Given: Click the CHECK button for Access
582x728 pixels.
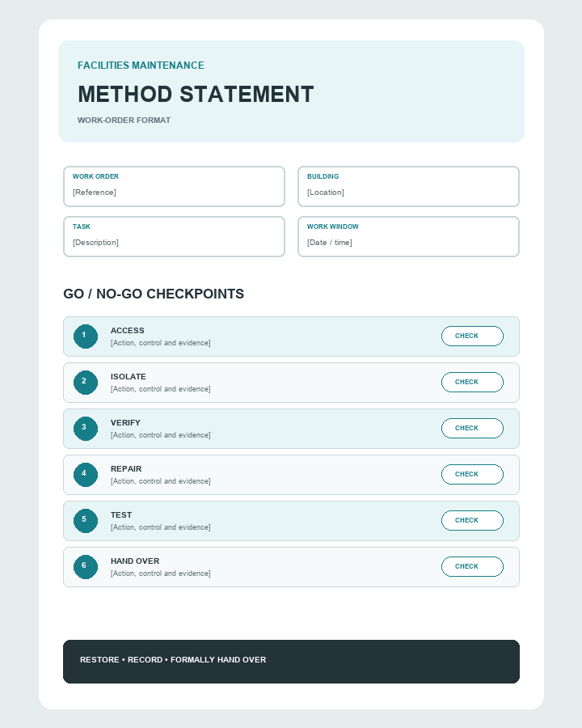Looking at the screenshot, I should (x=472, y=336).
